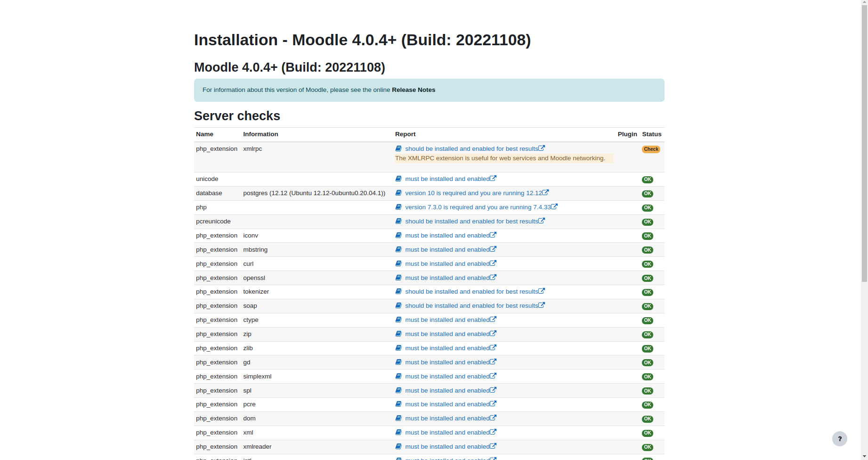Click the 'simplexml' information cell
The width and height of the screenshot is (868, 460).
tap(257, 377)
